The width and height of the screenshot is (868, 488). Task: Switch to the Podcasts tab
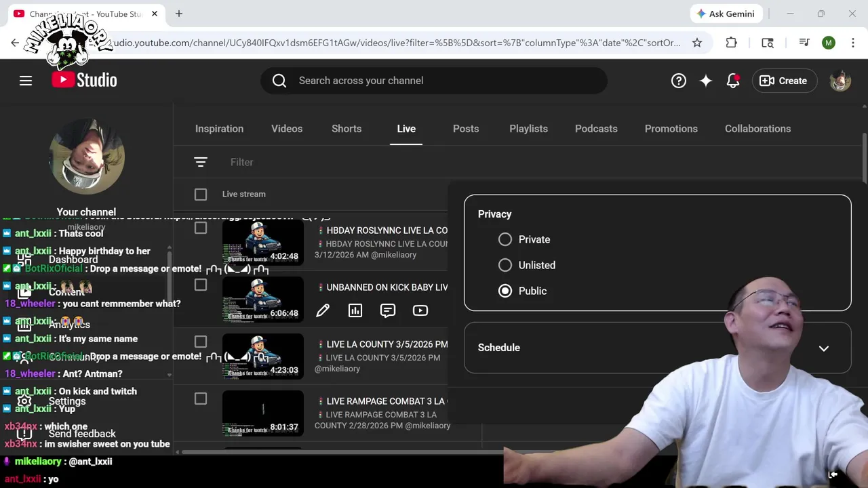click(596, 129)
